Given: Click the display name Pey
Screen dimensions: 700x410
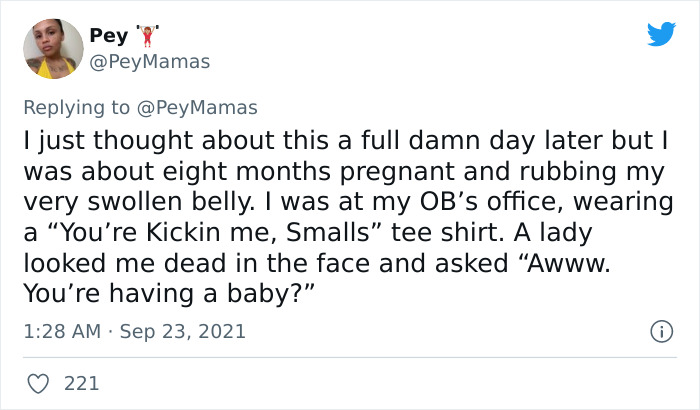Looking at the screenshot, I should (x=109, y=37).
